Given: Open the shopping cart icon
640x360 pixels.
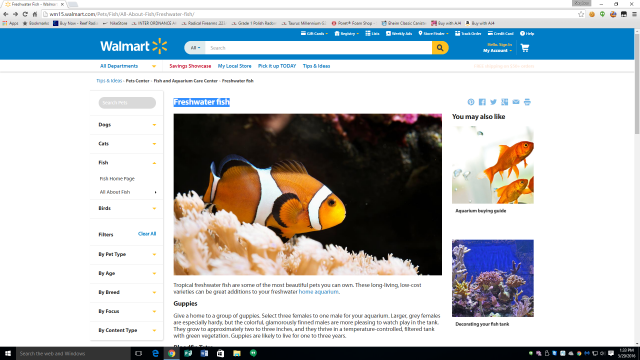Looking at the screenshot, I should click(x=525, y=48).
